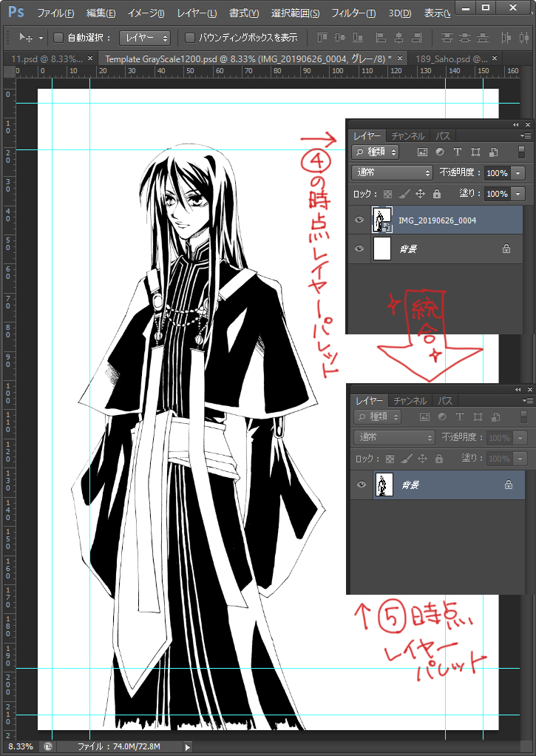Screen dimensions: 536x756
Task: Select the Move tool preset icon
Action: (x=26, y=37)
